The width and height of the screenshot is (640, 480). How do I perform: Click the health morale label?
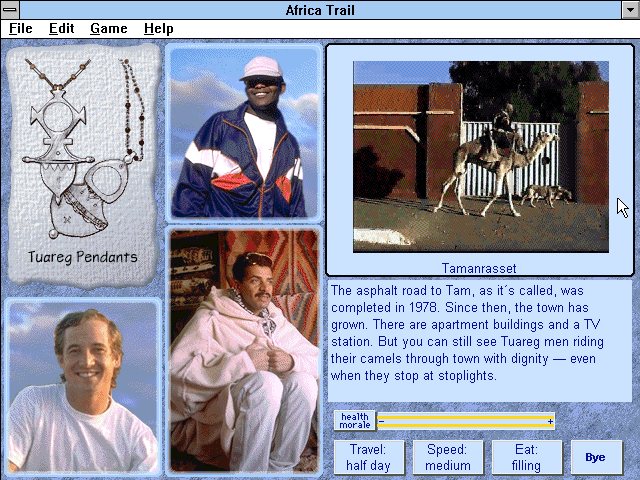click(355, 420)
